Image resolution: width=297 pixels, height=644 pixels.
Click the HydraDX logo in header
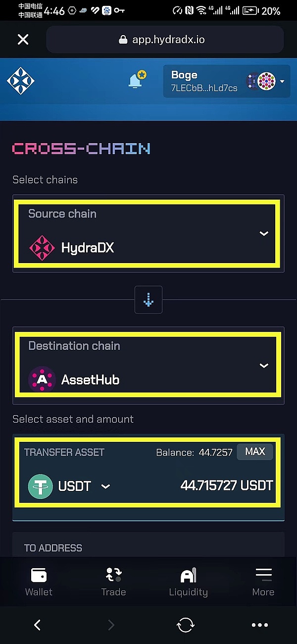click(x=21, y=81)
